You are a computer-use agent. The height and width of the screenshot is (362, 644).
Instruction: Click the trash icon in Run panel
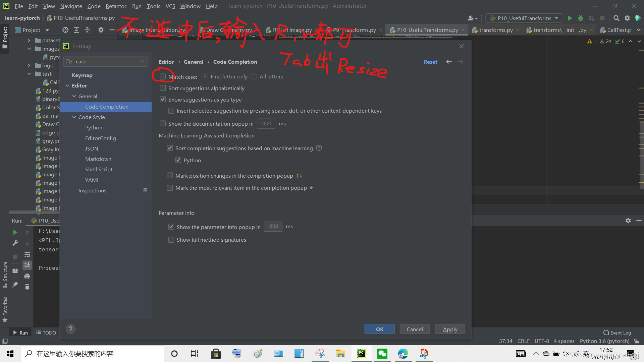27,287
